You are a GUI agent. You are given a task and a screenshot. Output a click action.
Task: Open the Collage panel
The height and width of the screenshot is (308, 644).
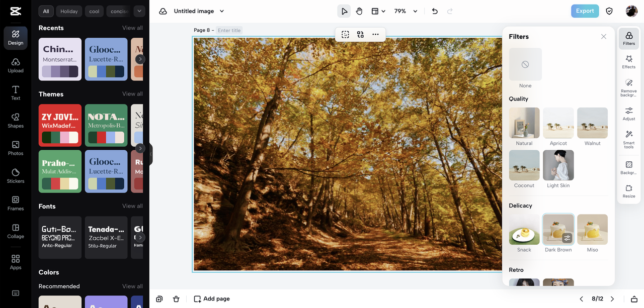(16, 231)
